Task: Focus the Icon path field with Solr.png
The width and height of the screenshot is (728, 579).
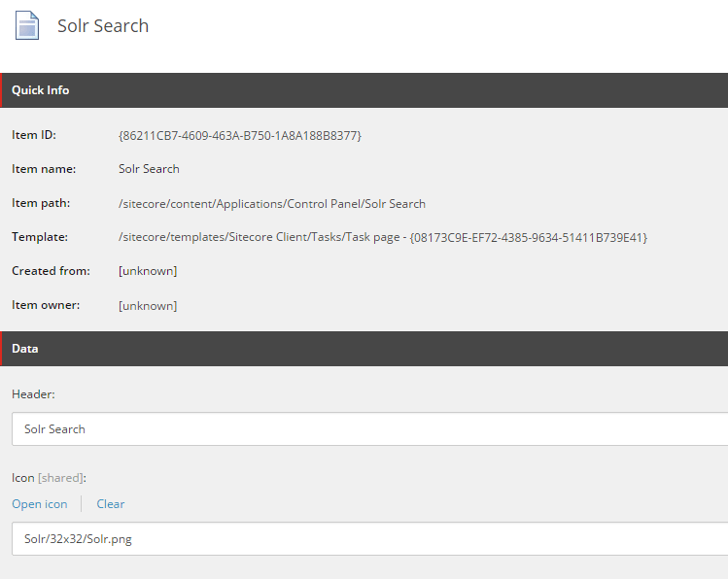Action: click(x=369, y=538)
